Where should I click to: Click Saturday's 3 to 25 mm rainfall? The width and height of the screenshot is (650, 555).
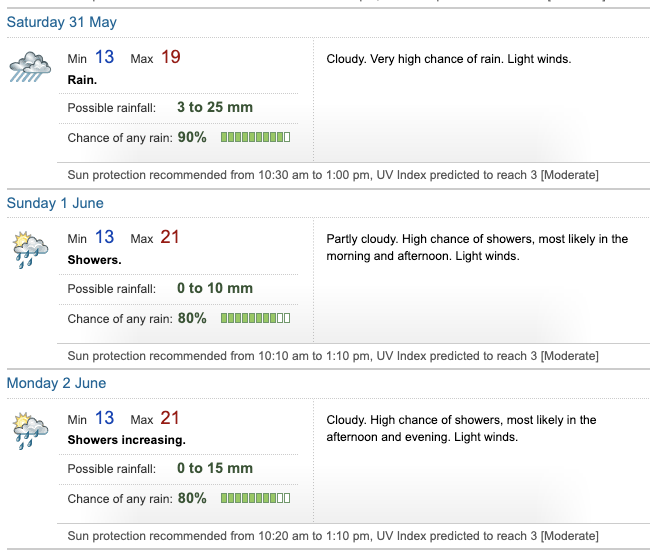215,107
